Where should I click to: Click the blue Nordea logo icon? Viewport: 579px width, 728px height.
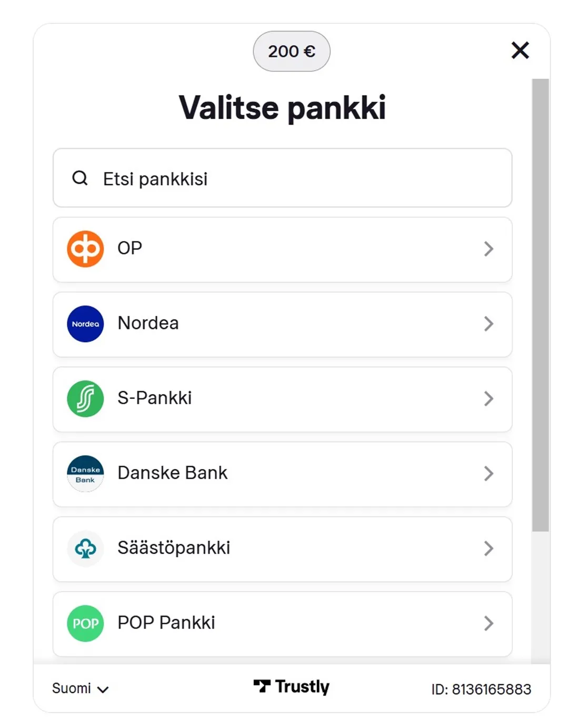pyautogui.click(x=85, y=324)
